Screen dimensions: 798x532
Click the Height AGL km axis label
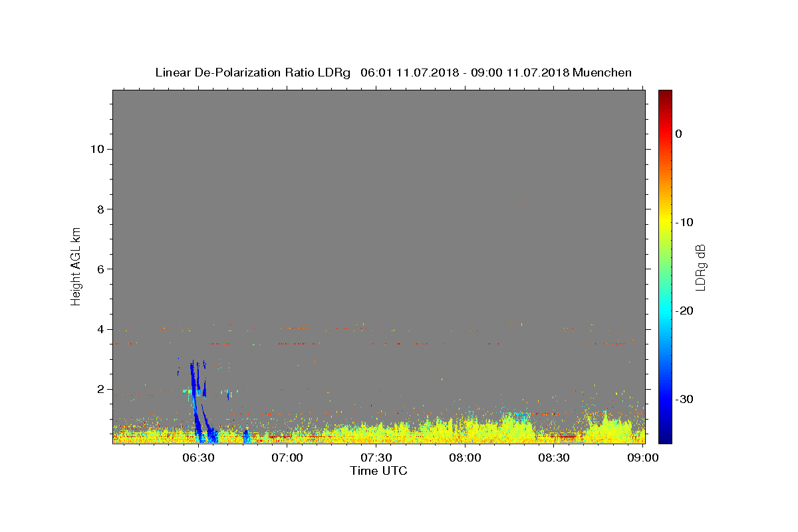(76, 266)
